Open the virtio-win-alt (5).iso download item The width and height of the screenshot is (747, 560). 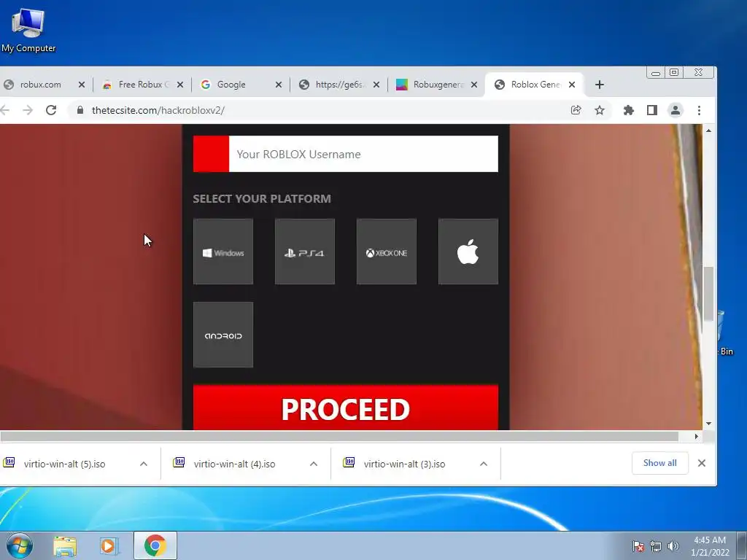[64, 464]
